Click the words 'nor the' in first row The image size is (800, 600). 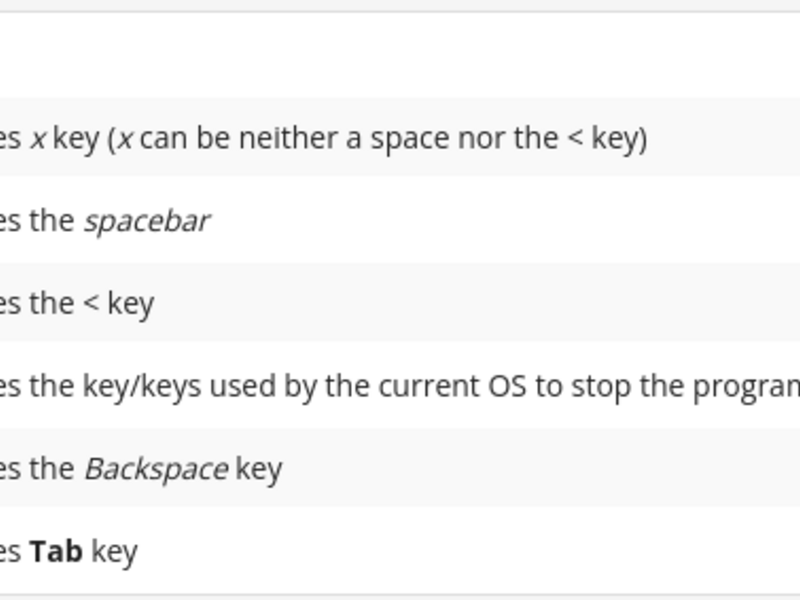pyautogui.click(x=508, y=138)
